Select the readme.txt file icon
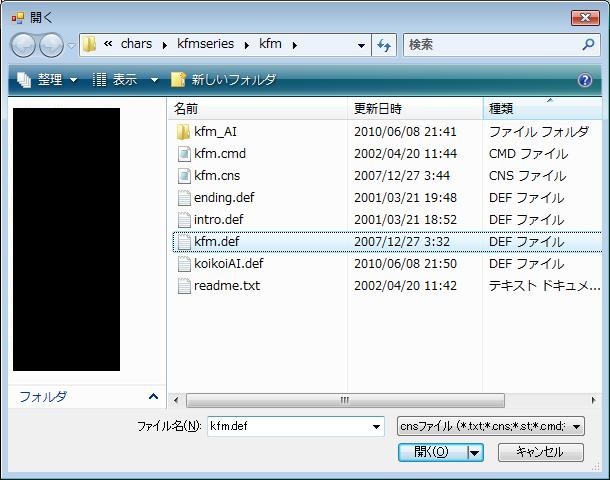 (184, 286)
